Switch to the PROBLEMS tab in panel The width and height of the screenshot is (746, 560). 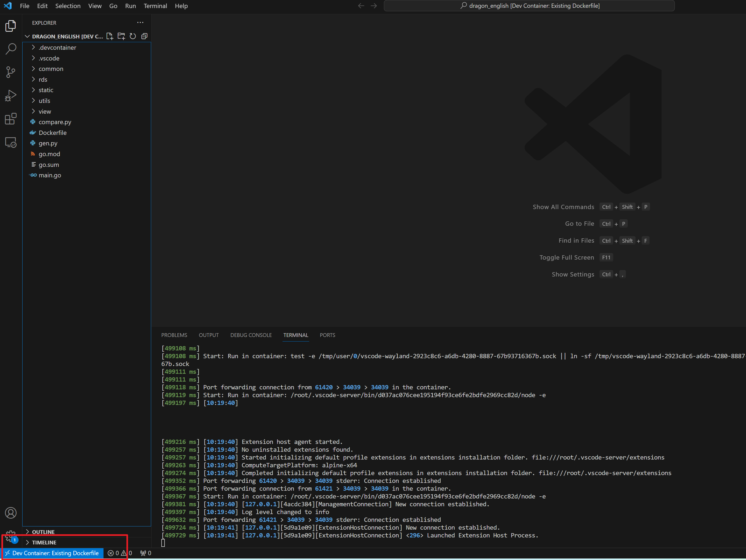click(175, 335)
